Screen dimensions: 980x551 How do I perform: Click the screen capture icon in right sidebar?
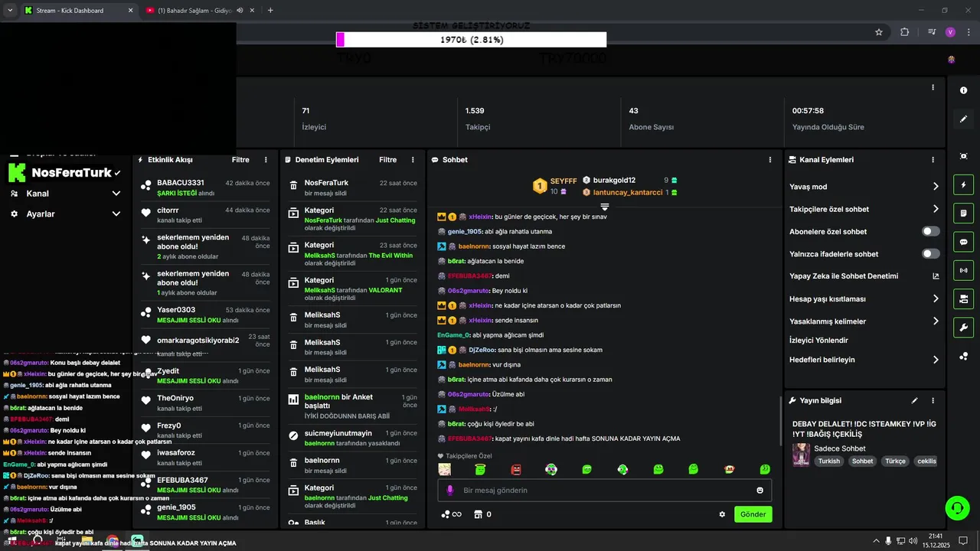[x=963, y=156]
